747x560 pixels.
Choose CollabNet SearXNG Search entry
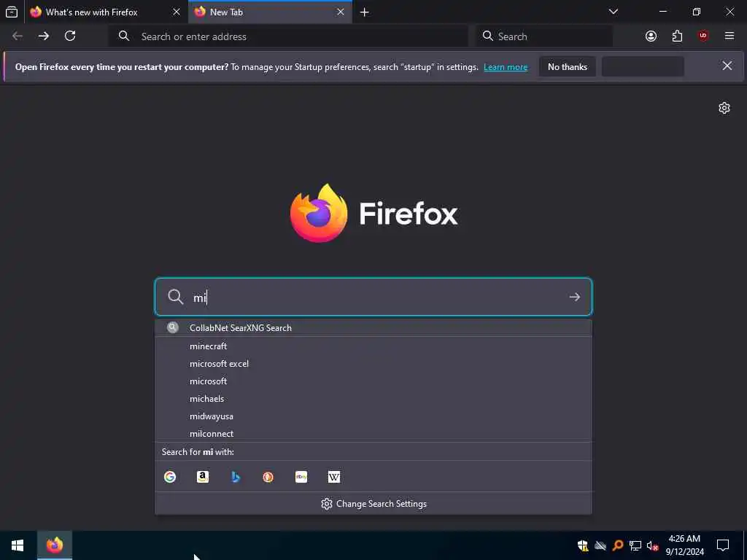pos(373,327)
